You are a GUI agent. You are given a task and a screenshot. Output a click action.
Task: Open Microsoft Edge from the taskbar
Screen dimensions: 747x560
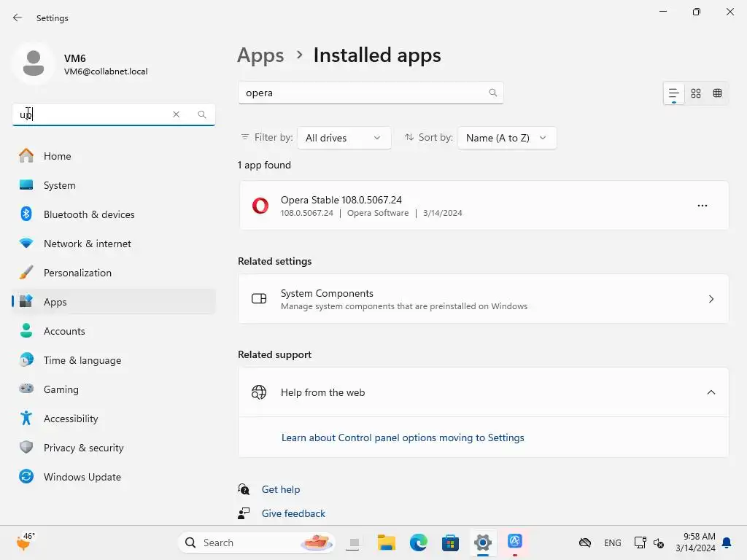pyautogui.click(x=418, y=542)
